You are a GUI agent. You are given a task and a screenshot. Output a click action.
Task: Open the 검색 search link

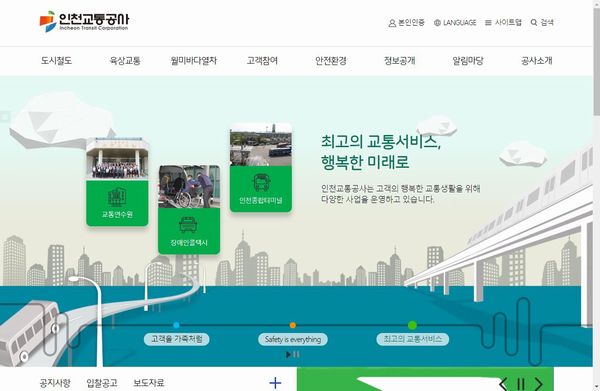[547, 23]
